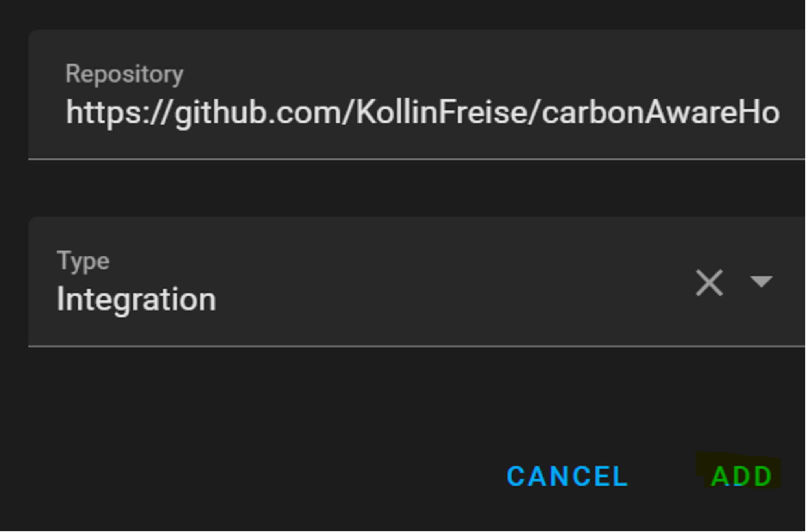Select the KollinFreise repository URL box
Viewport: 806px width, 532px height.
[x=422, y=113]
